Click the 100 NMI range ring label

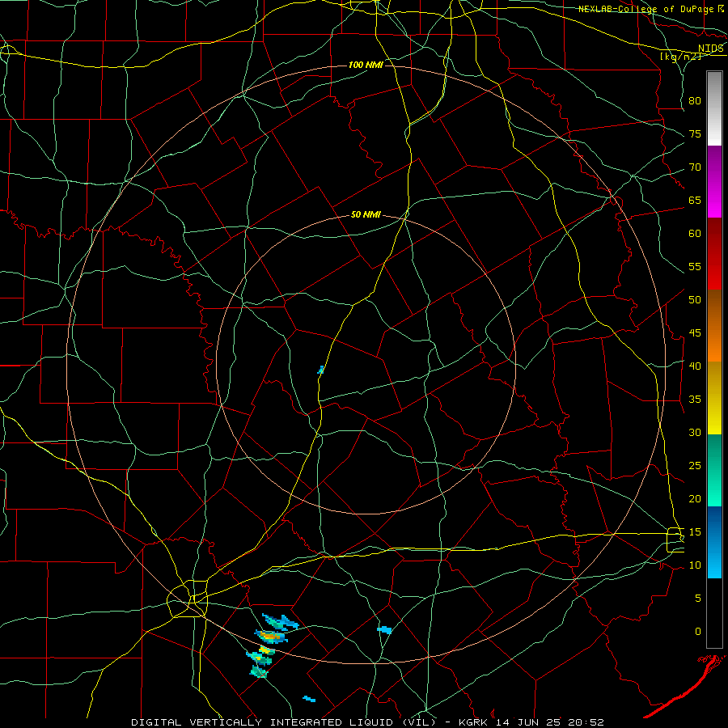click(x=366, y=65)
